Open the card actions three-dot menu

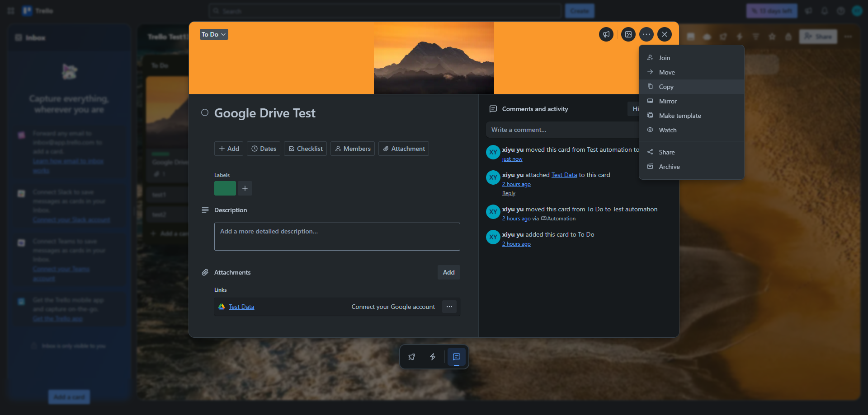(x=646, y=34)
